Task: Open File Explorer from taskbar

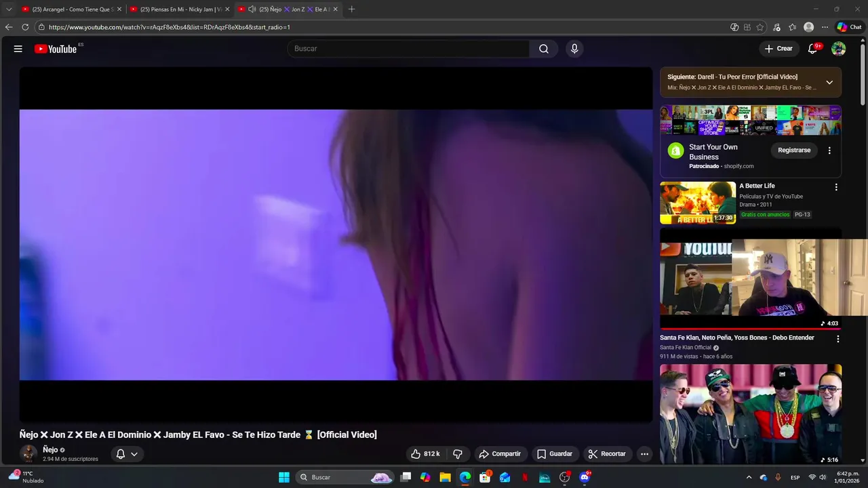Action: [x=445, y=477]
